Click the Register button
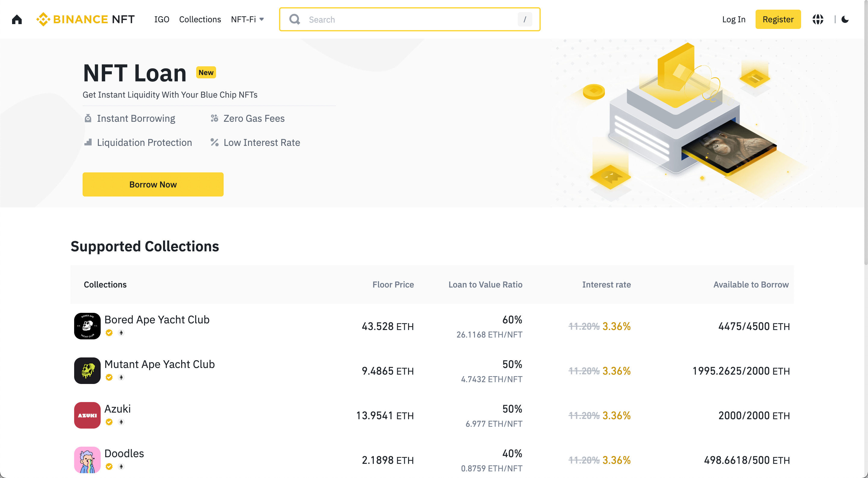868x478 pixels. tap(778, 19)
